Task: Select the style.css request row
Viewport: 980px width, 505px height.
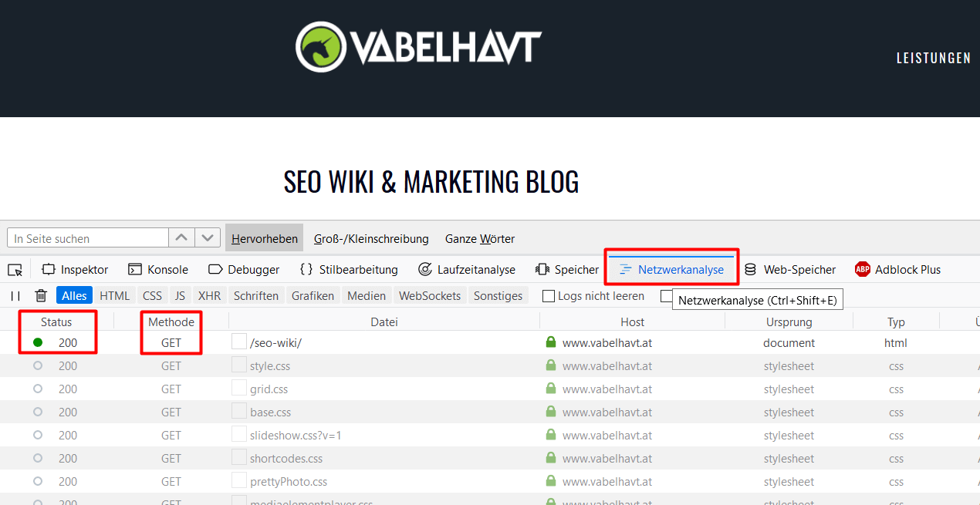Action: [x=490, y=365]
